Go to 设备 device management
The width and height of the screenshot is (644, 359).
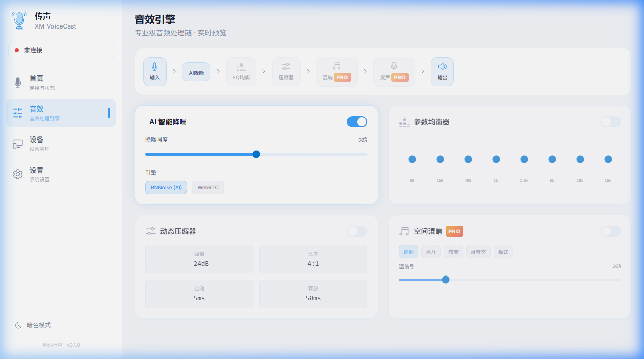tap(61, 144)
